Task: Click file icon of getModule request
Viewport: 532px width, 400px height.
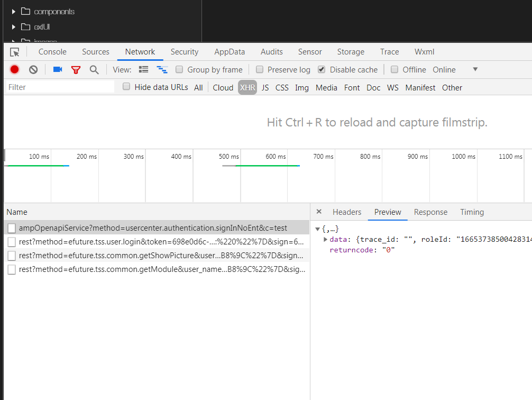Action: coord(12,269)
